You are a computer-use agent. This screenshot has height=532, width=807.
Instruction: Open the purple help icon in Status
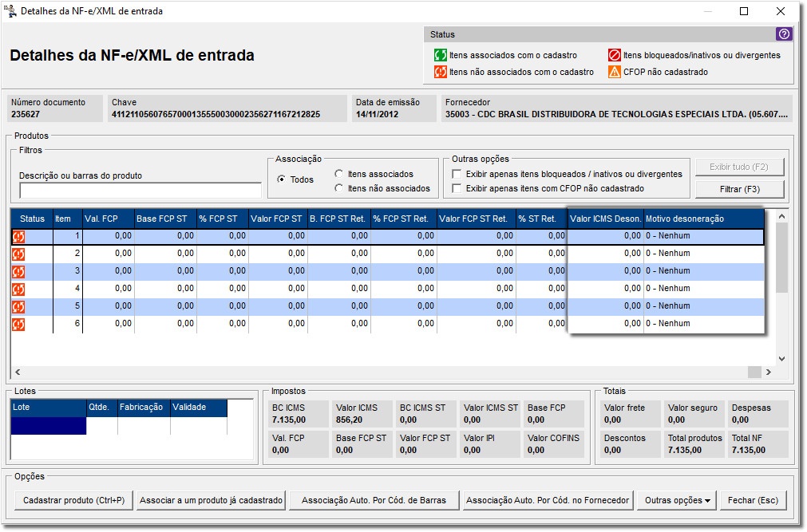click(784, 34)
